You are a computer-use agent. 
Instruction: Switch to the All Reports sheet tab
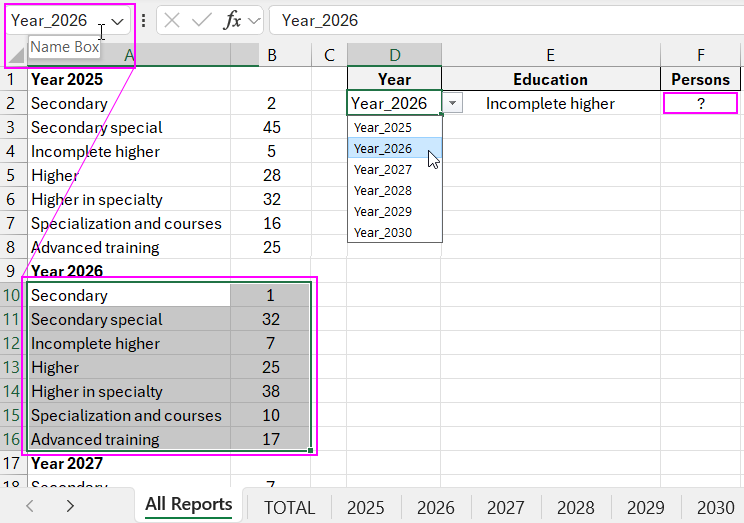click(x=189, y=504)
